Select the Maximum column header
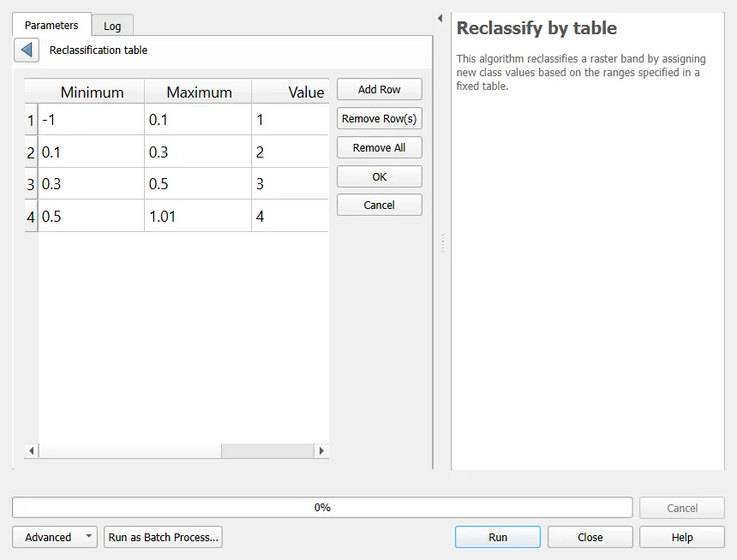 (198, 92)
